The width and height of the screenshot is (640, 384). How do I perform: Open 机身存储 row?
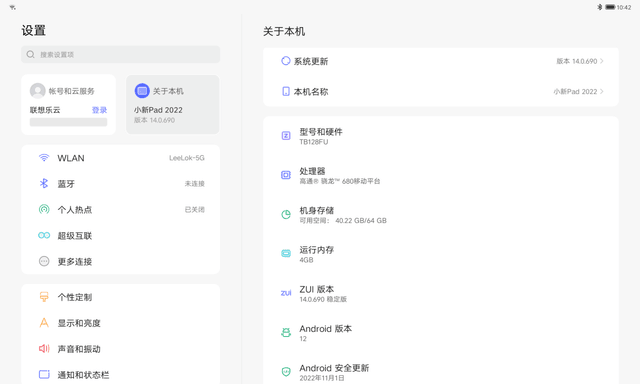pos(441,215)
